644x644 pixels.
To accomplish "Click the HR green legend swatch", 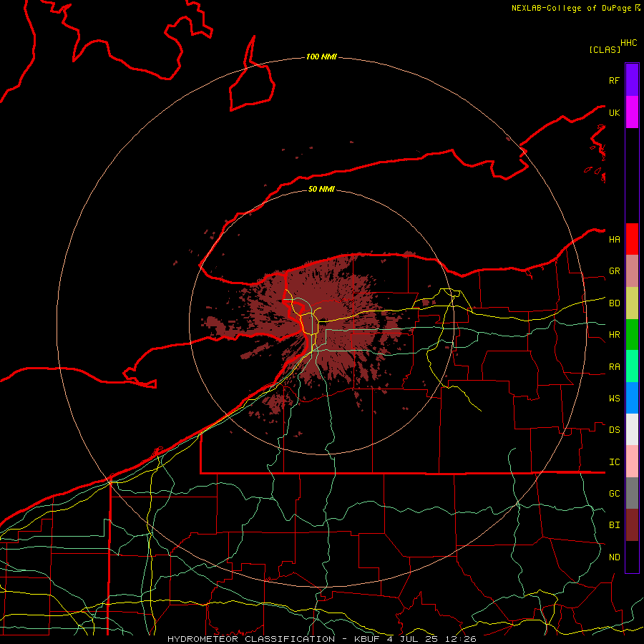I will [632, 335].
